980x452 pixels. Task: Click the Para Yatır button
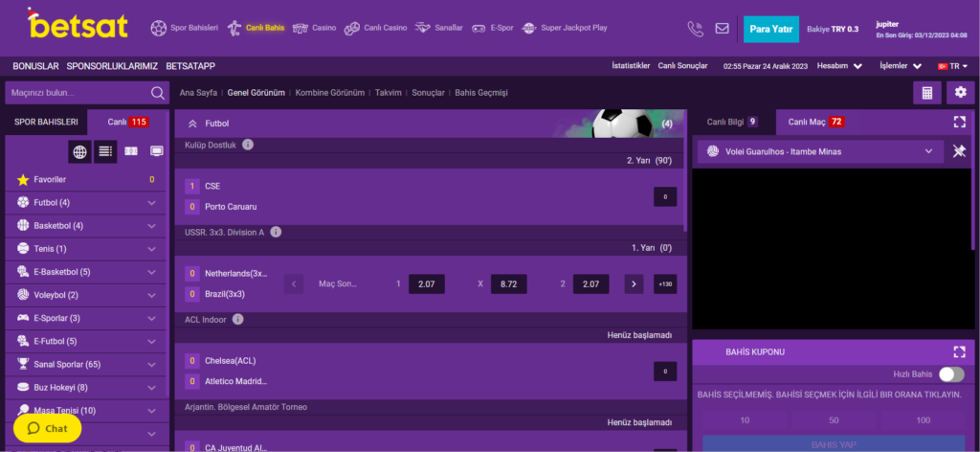pos(771,29)
